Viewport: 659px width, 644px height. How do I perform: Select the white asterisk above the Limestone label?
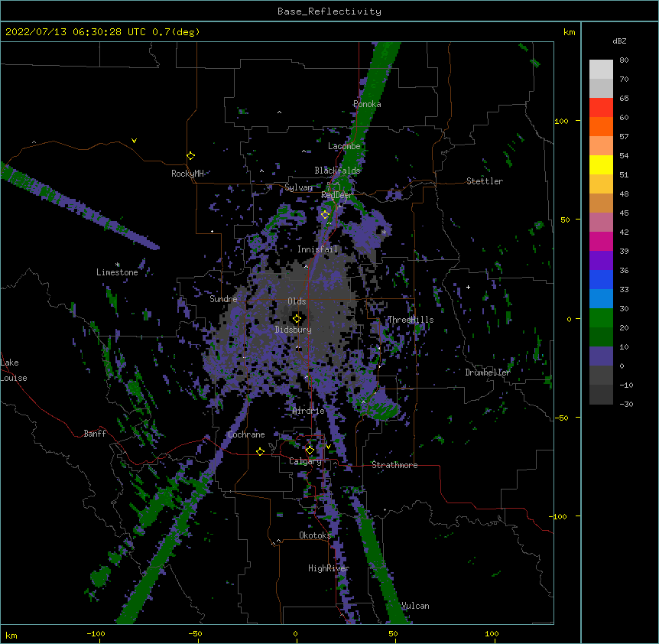pyautogui.click(x=118, y=265)
